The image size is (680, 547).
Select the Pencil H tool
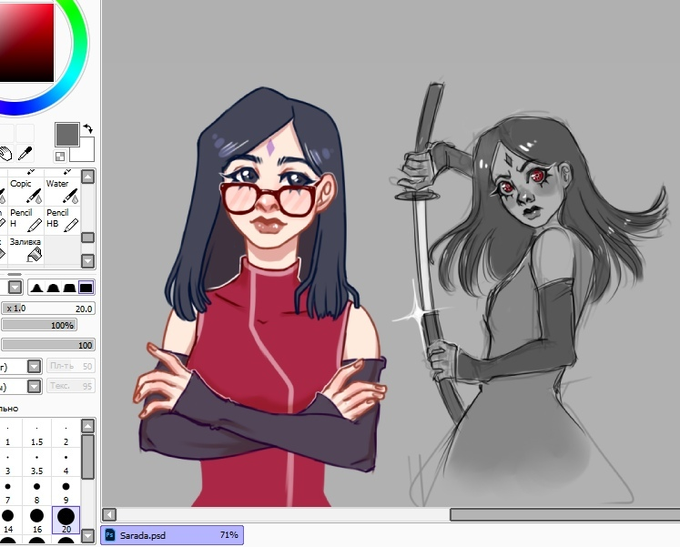click(26, 220)
